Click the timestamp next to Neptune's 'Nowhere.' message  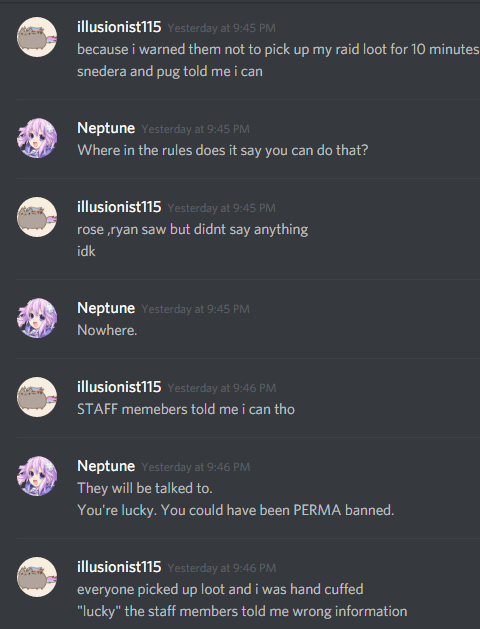pos(195,309)
